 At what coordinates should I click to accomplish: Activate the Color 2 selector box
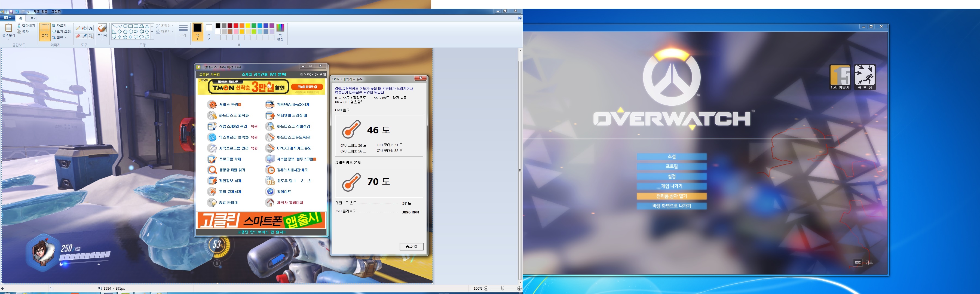click(x=209, y=28)
